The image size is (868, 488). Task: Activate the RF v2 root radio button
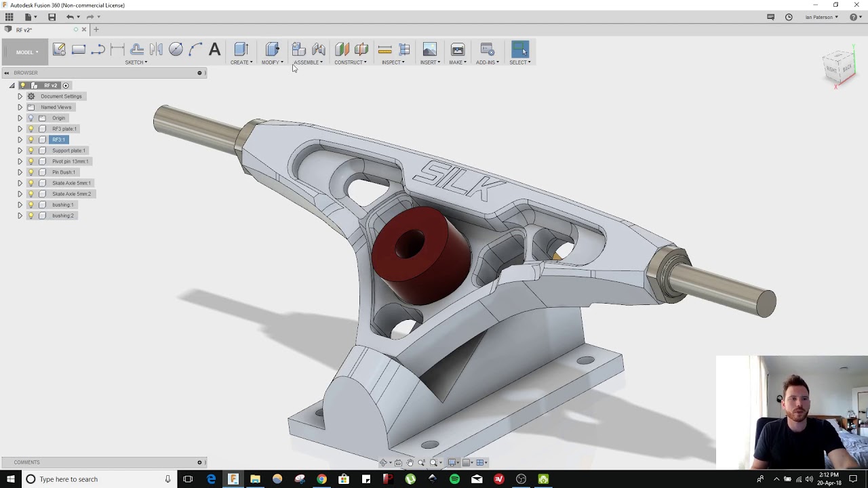[66, 85]
